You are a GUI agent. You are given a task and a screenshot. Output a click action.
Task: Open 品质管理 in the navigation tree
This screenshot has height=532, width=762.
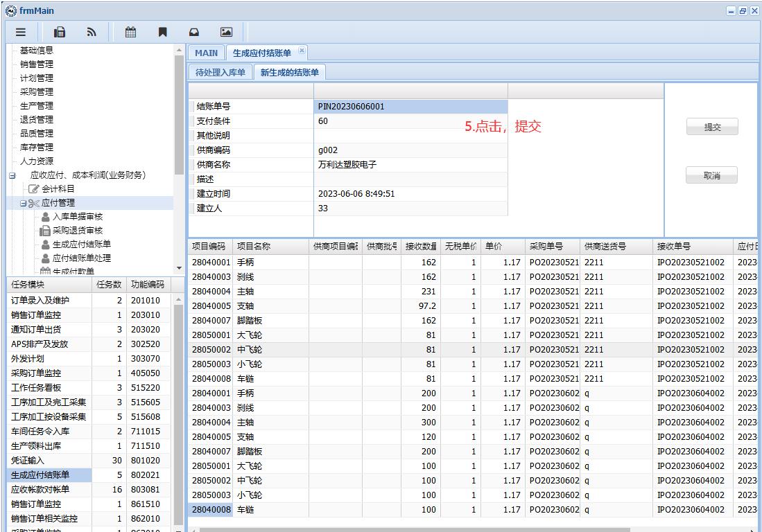(37, 133)
